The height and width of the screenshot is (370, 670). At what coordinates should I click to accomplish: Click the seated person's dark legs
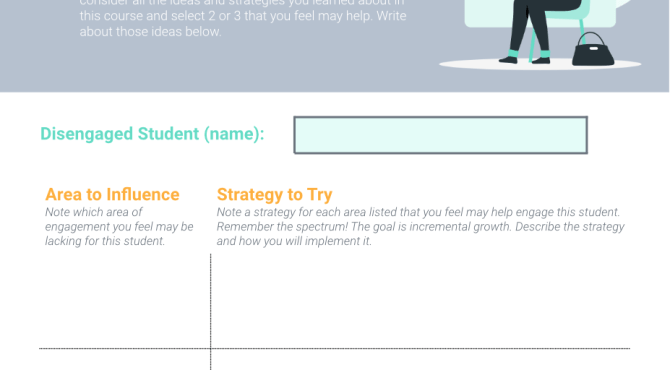point(530,28)
